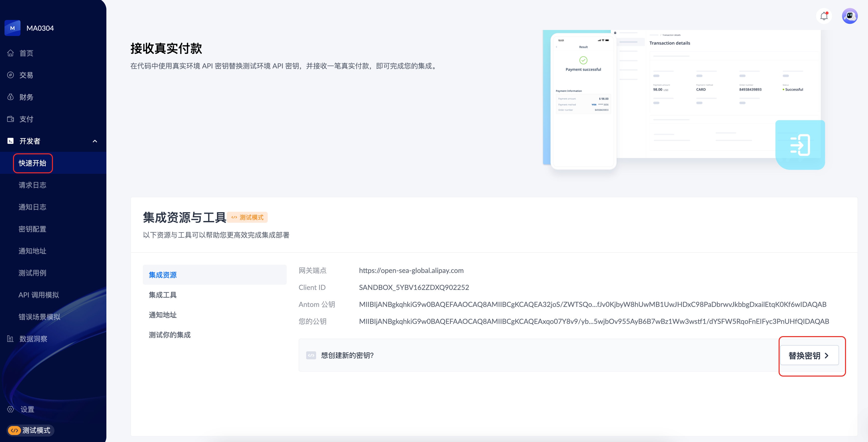This screenshot has height=442, width=868.
Task: Click 替换密钥 button
Action: point(809,355)
